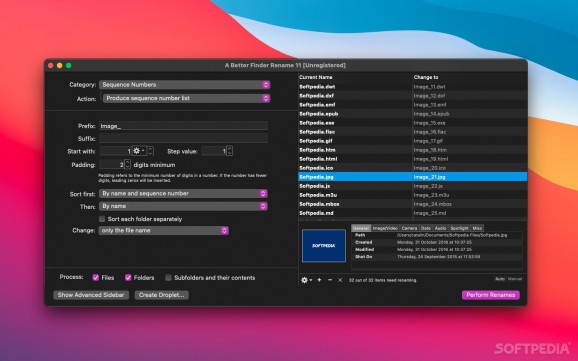Open the Action dropdown (Produce sequence number list)
578x361 pixels.
[187, 98]
